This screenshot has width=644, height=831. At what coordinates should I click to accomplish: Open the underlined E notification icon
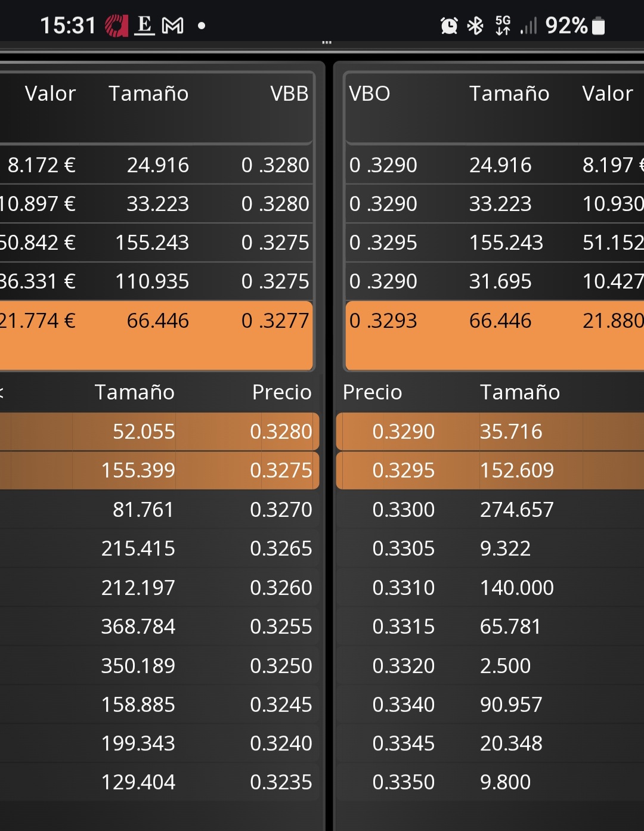144,26
